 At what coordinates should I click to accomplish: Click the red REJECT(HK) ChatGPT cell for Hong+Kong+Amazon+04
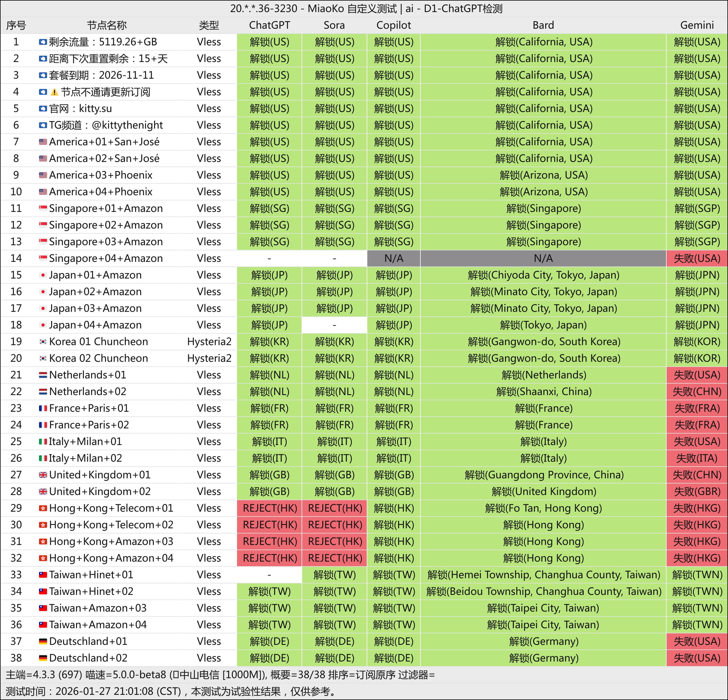(x=269, y=558)
